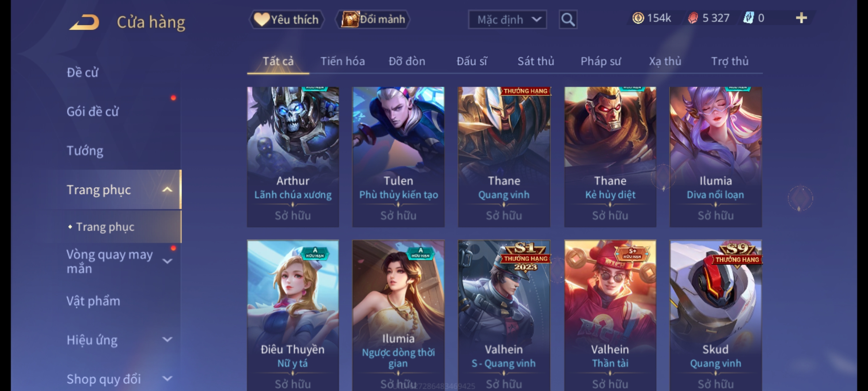Tap the plus icon to add currency
Image resolution: width=868 pixels, height=391 pixels.
[x=801, y=18]
